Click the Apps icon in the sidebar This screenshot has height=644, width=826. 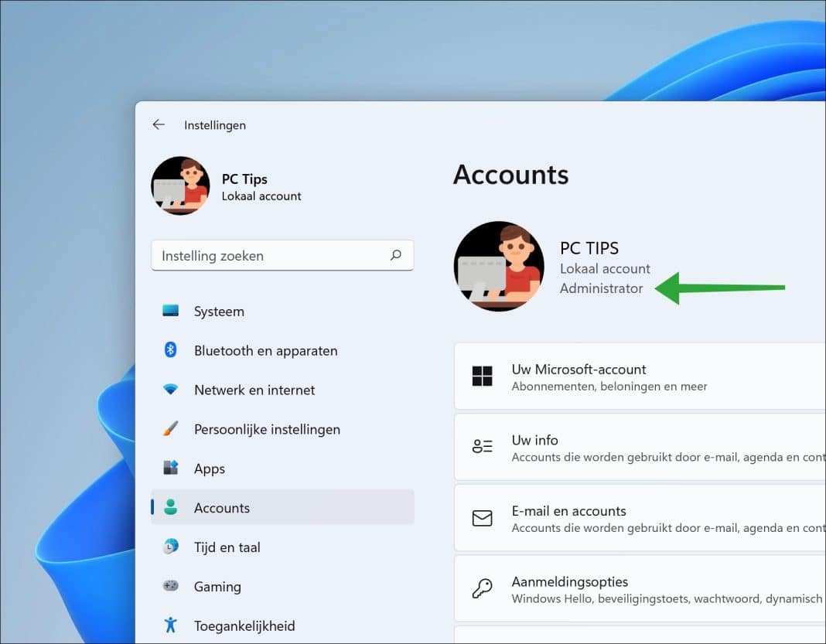pos(170,468)
